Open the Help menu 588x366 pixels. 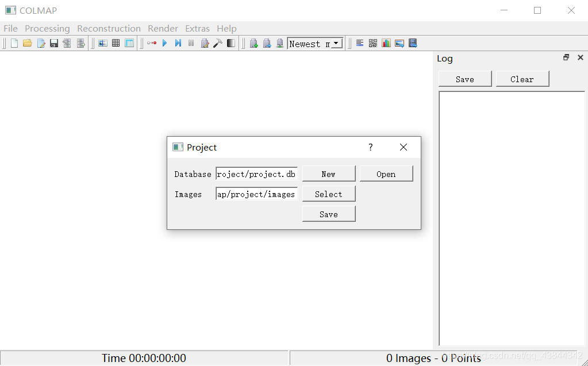click(226, 29)
